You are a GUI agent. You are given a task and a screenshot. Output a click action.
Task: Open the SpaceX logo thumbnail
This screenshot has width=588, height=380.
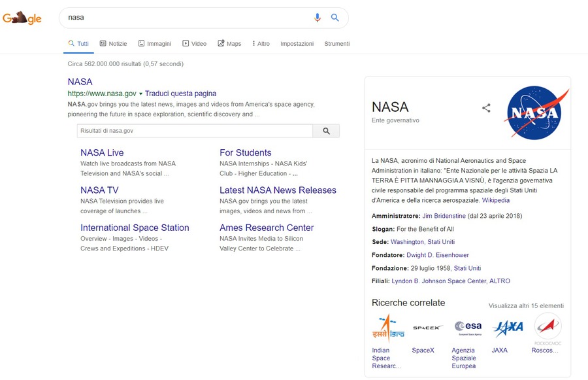(x=427, y=328)
